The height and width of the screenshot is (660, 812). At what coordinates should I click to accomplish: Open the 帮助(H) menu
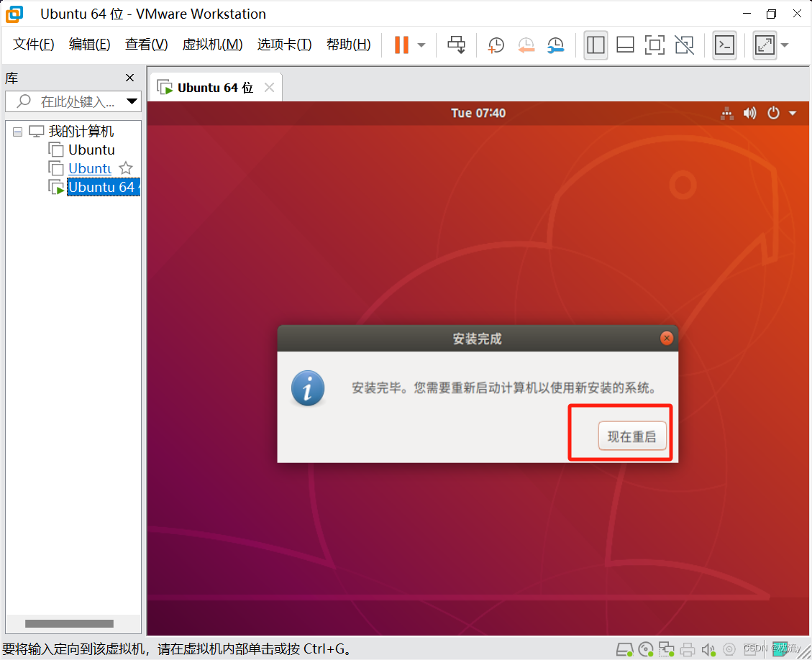pos(349,45)
